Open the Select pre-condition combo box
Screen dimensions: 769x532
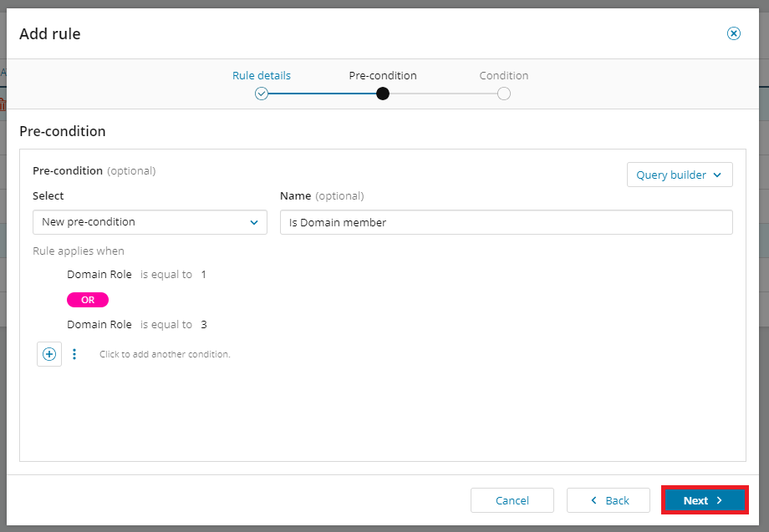pos(149,222)
